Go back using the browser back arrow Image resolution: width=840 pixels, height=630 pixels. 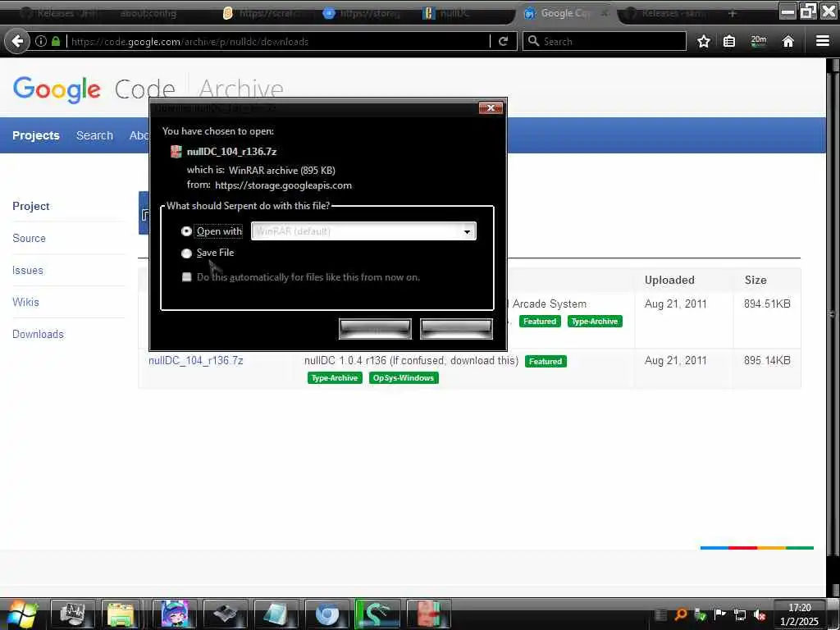[17, 41]
